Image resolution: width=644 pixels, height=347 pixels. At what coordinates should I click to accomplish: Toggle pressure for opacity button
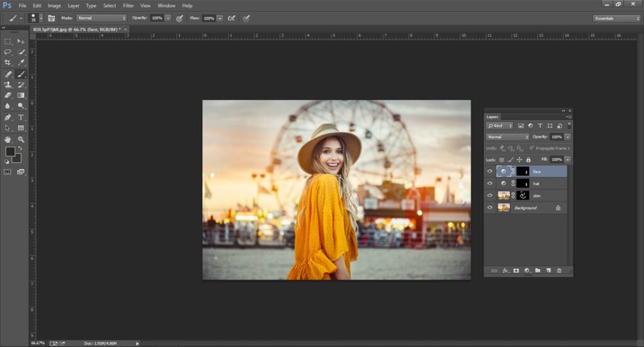coord(179,18)
